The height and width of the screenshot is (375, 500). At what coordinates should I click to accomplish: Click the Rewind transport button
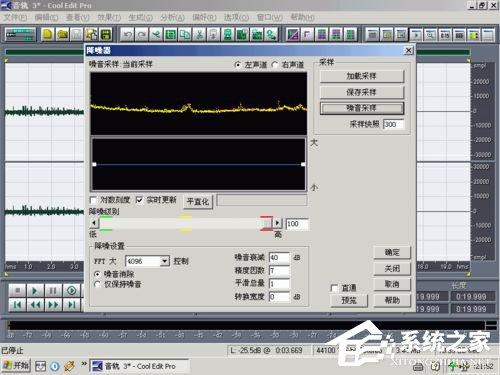tap(35, 305)
